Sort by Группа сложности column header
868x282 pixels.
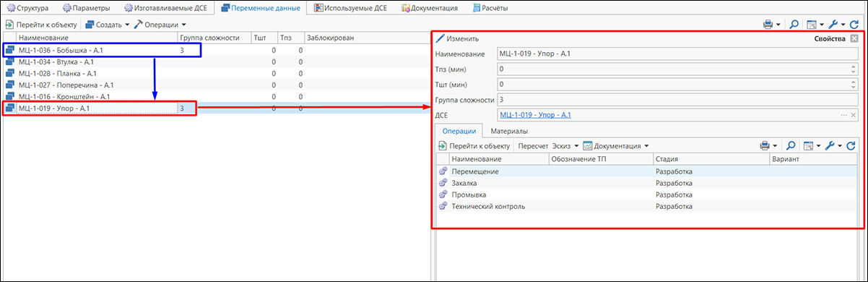pos(214,38)
